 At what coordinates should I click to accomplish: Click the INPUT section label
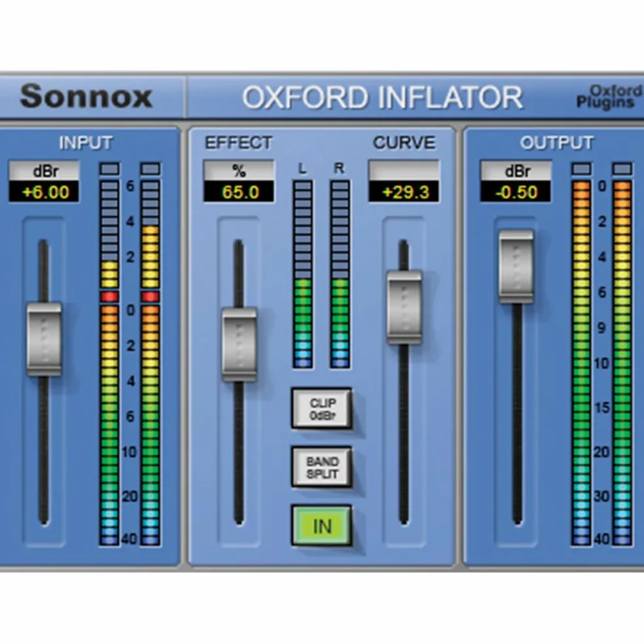86,143
